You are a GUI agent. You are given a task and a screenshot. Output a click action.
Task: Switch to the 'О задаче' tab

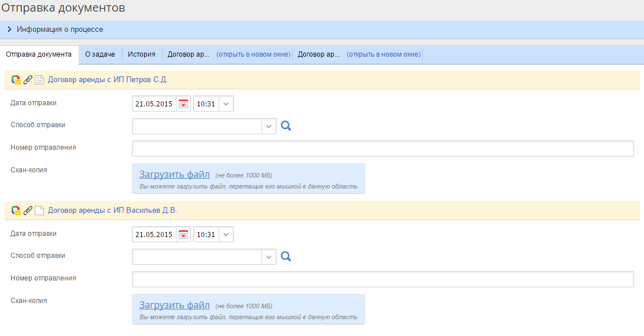pos(100,54)
